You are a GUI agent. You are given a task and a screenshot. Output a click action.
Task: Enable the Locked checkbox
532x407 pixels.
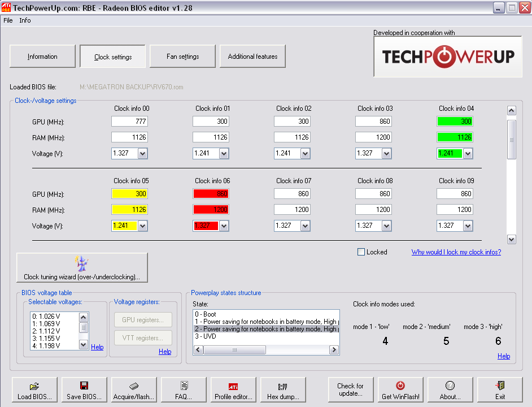[361, 252]
